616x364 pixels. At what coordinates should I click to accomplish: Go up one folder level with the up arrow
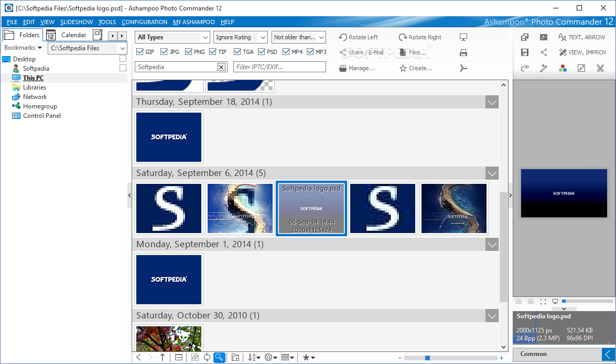[163, 357]
